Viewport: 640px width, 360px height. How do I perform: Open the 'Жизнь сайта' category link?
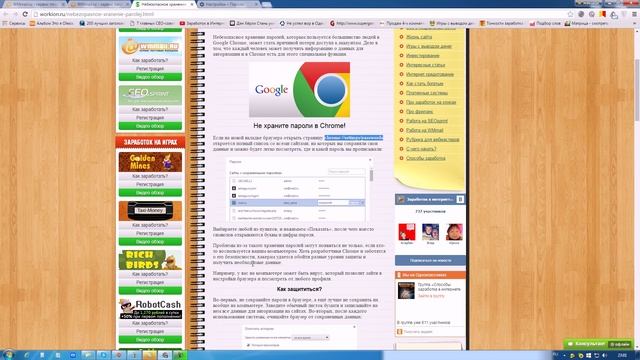click(419, 37)
